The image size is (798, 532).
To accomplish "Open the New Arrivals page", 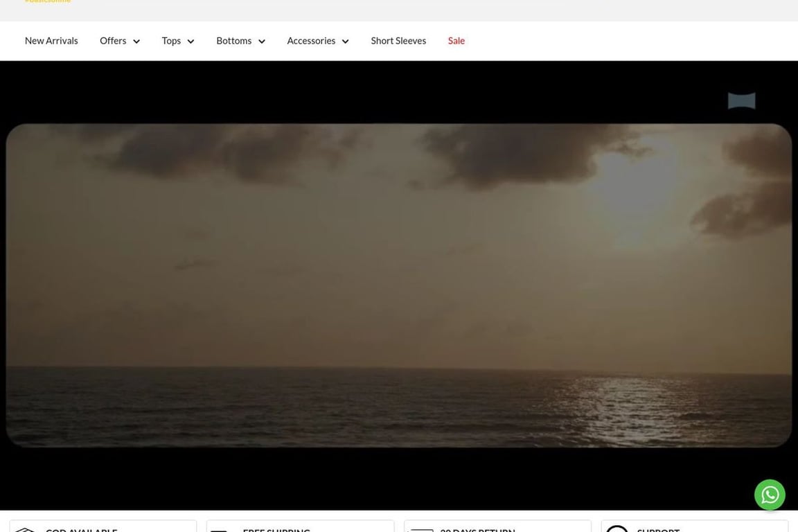I will click(x=51, y=41).
